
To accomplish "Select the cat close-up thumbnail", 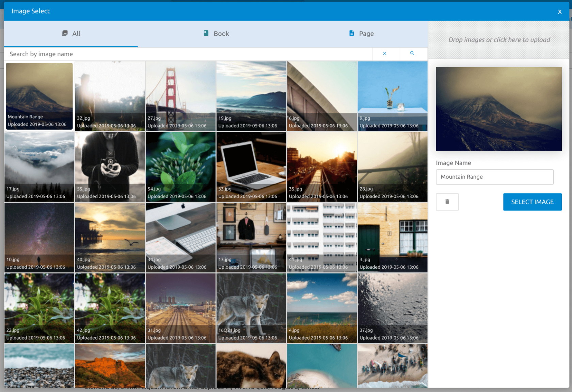I will click(251, 366).
